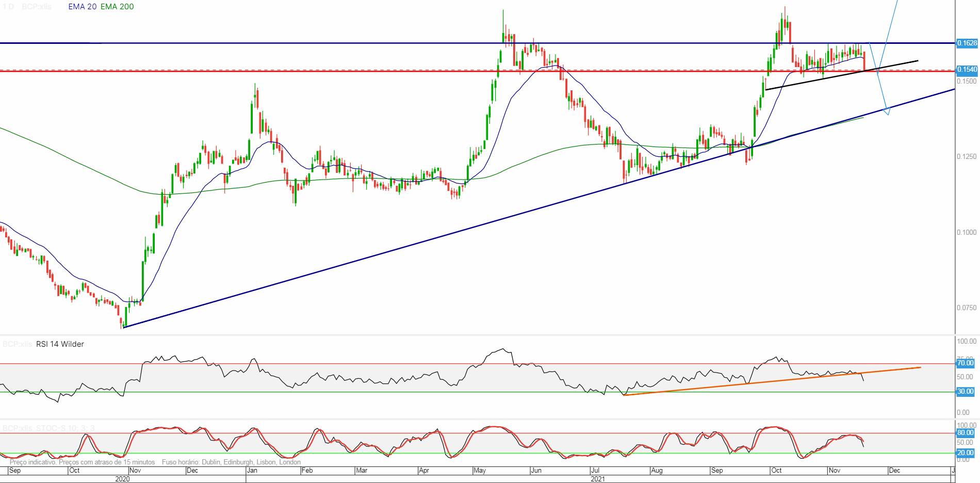
Task: Select the RSI 70.00 level tag
Action: (x=966, y=363)
